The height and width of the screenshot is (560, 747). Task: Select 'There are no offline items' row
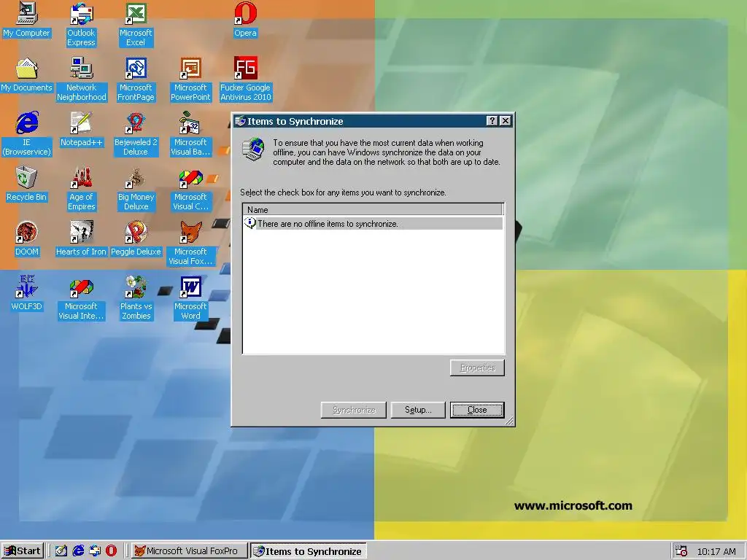[x=373, y=223]
